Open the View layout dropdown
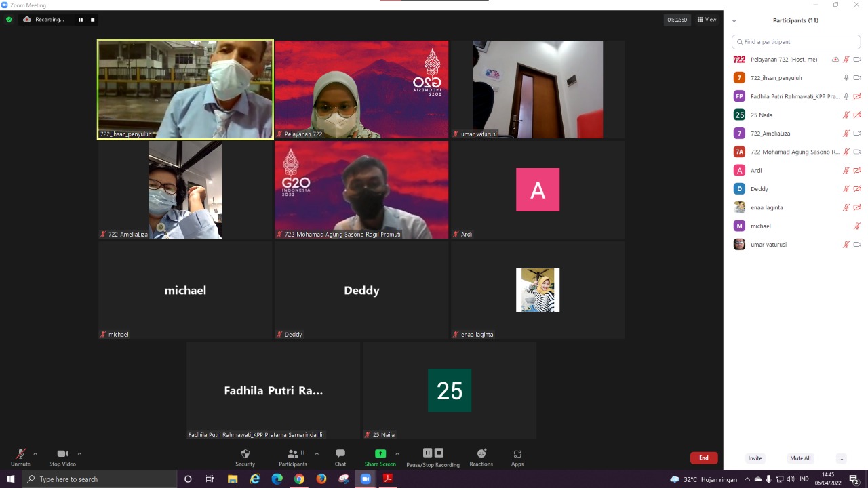This screenshot has height=488, width=868. (x=707, y=20)
